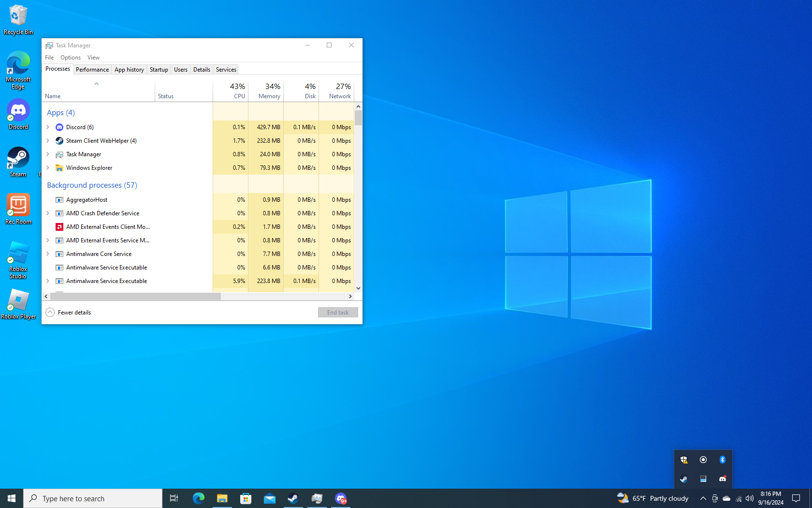Open File Explorer from the taskbar
The image size is (812, 508).
pos(222,498)
